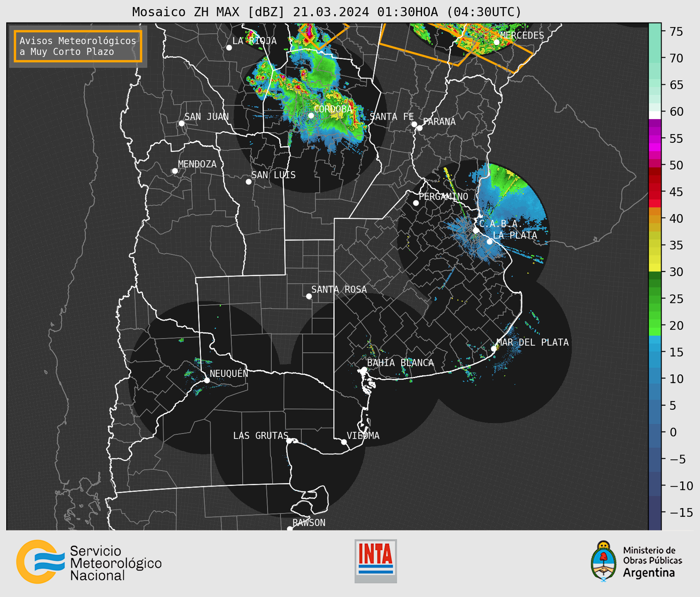Click the MAR DEL PLATA label text
700x597 pixels.
(x=532, y=342)
